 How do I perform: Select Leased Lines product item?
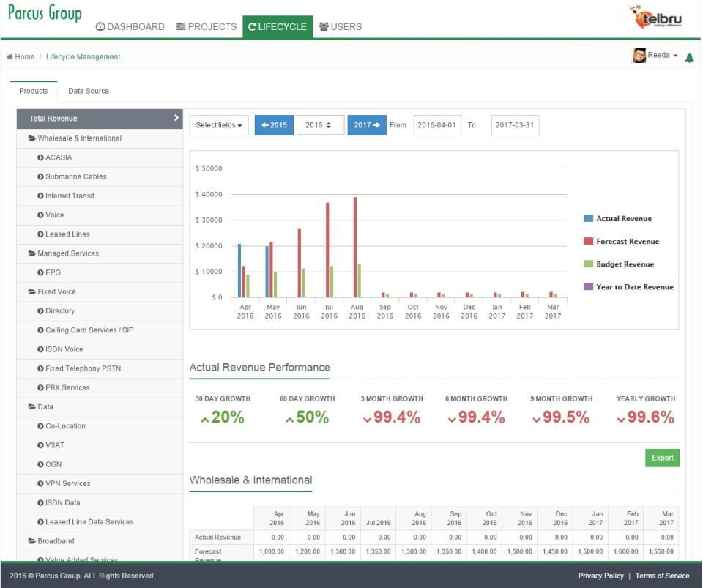coord(100,234)
